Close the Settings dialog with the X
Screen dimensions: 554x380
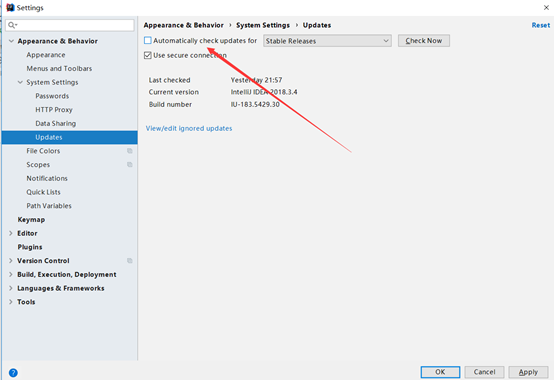point(546,7)
